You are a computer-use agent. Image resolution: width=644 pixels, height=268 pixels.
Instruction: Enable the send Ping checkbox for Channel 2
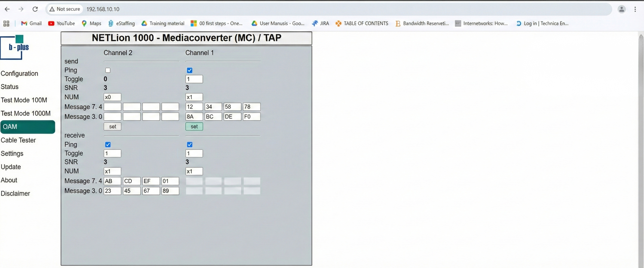click(108, 70)
